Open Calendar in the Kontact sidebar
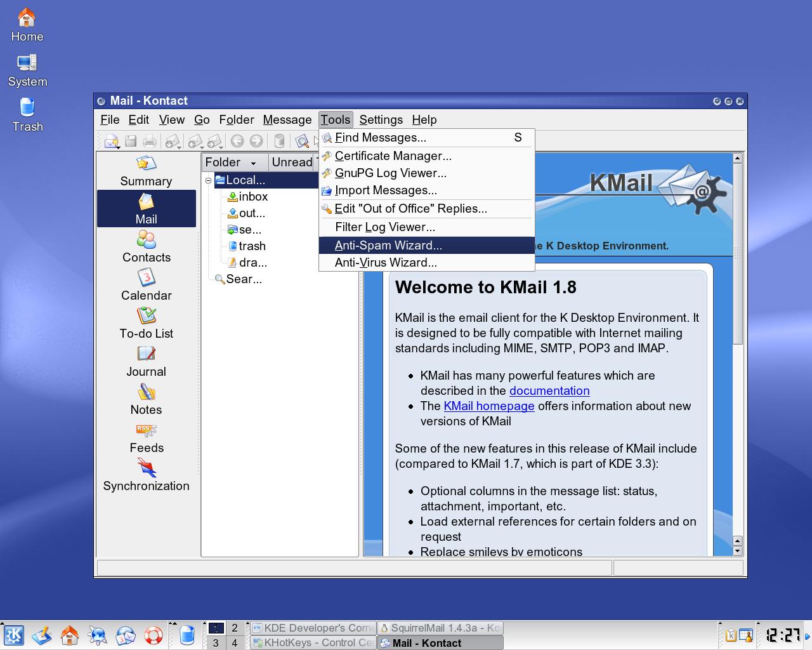This screenshot has width=812, height=650. coord(146,286)
